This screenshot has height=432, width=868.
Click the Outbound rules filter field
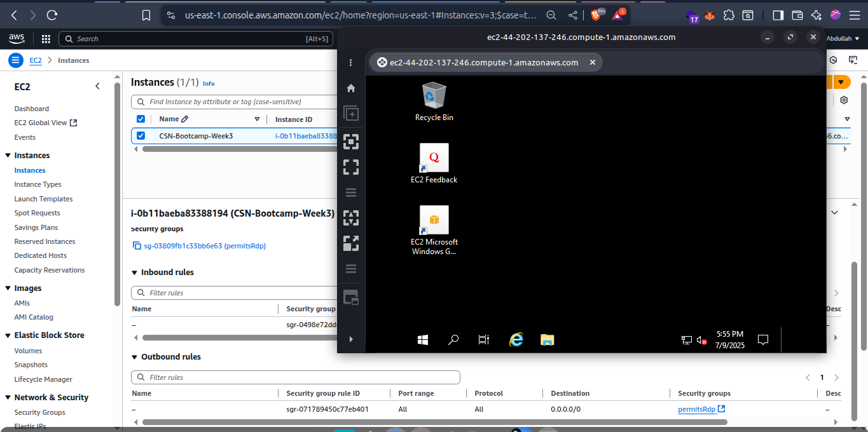pos(295,377)
